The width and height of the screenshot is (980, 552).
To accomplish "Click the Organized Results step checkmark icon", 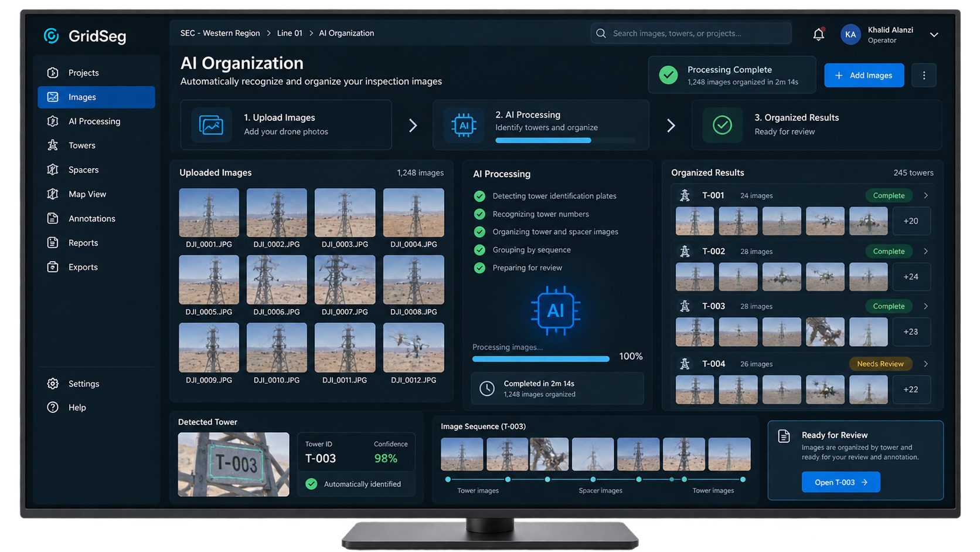I will 722,125.
